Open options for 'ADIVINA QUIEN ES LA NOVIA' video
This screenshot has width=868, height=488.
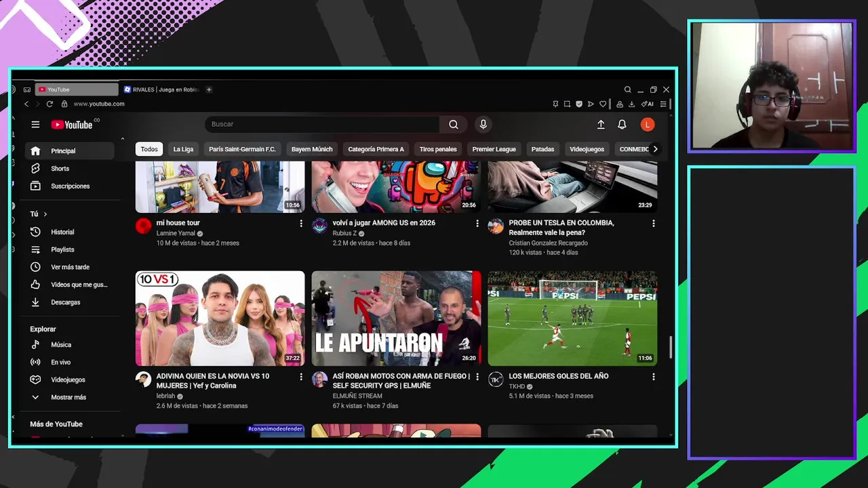[x=301, y=376]
